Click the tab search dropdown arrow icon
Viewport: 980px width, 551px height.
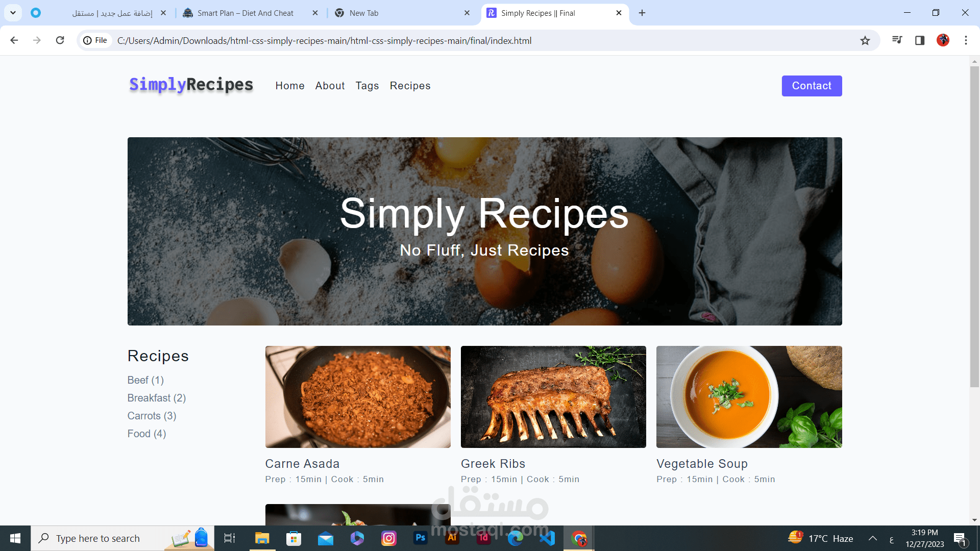[x=13, y=13]
